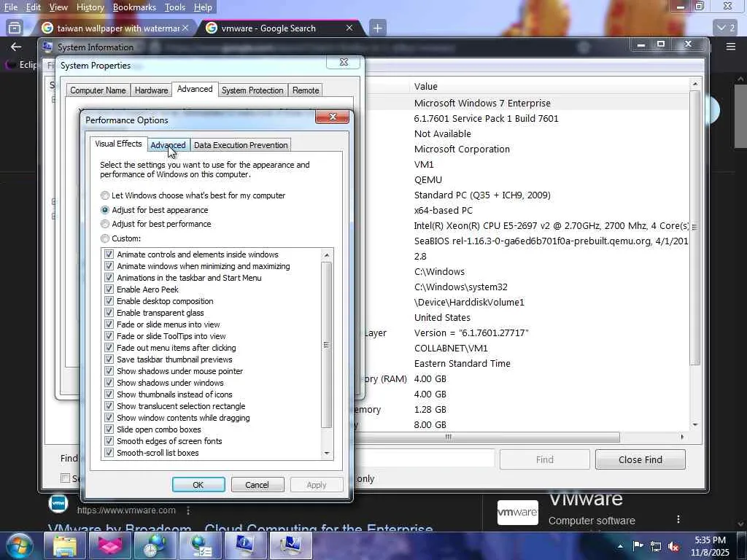This screenshot has height=560, width=747.
Task: Click the VMware favicon in search result
Action: click(x=58, y=503)
